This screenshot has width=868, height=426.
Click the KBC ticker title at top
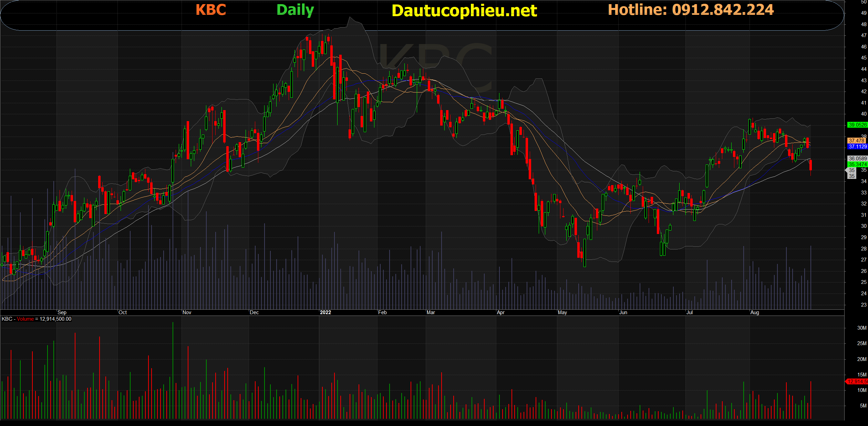click(x=211, y=10)
